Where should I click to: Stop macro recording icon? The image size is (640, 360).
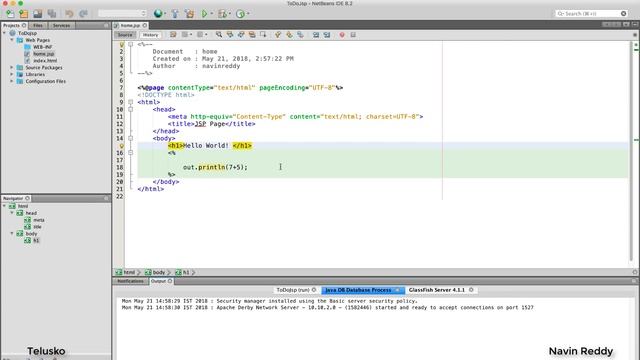point(353,35)
